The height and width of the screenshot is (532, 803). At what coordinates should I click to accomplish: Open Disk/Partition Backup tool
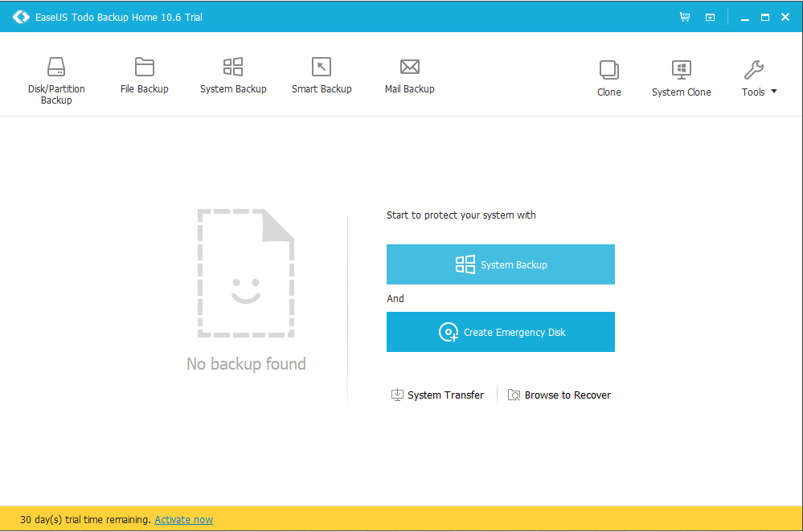pyautogui.click(x=56, y=80)
